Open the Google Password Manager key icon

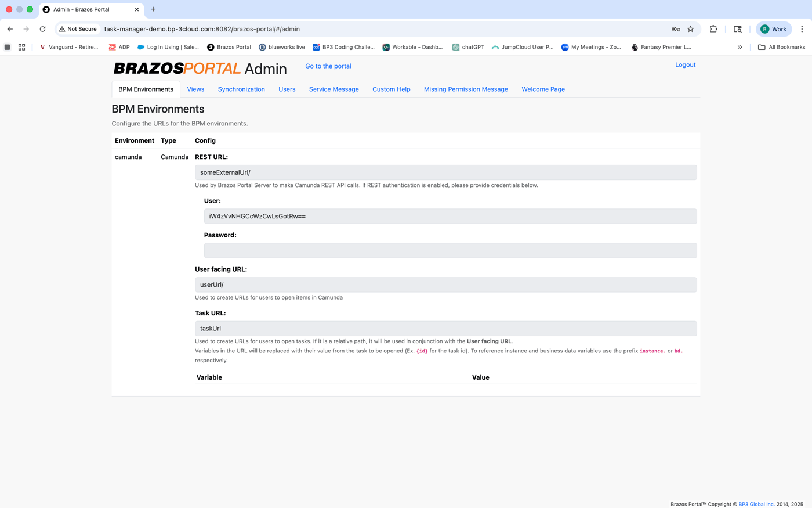point(675,29)
